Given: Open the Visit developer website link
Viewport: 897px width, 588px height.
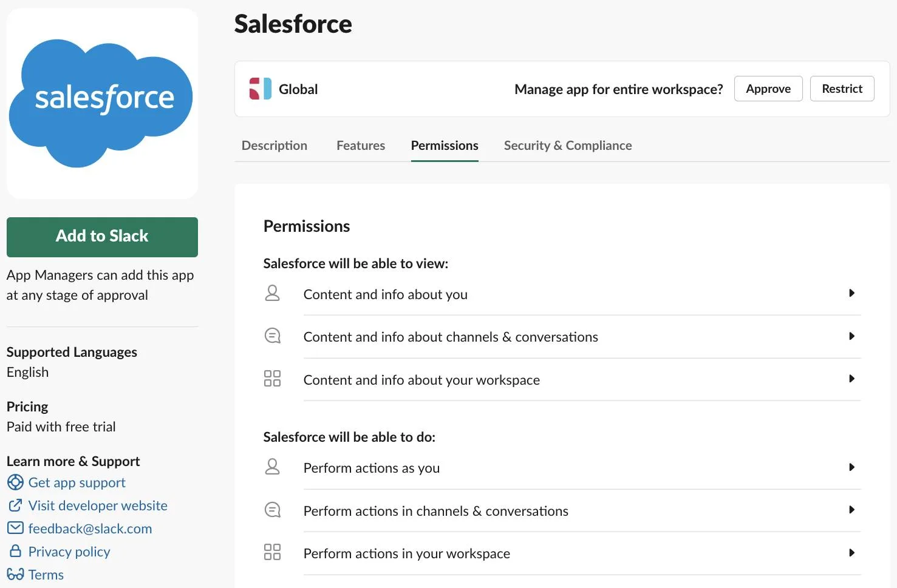Looking at the screenshot, I should pos(98,505).
